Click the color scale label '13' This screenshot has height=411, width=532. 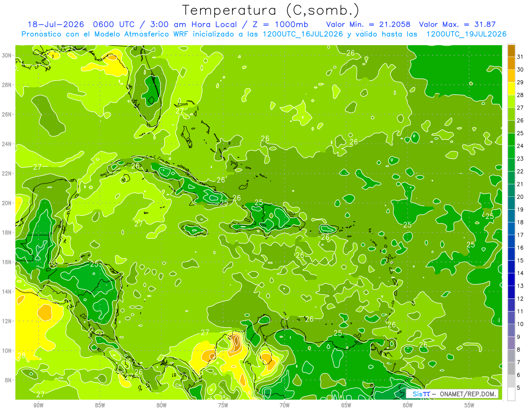520,286
